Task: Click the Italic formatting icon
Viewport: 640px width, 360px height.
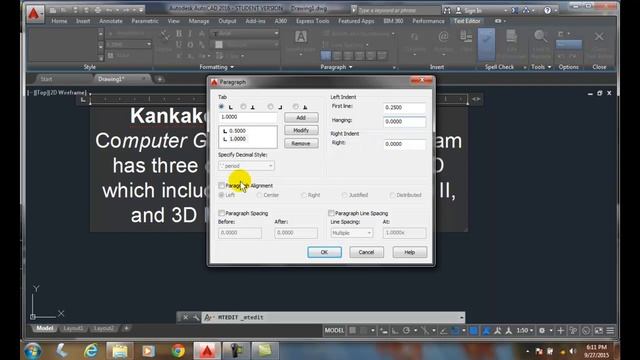Action: (x=190, y=34)
